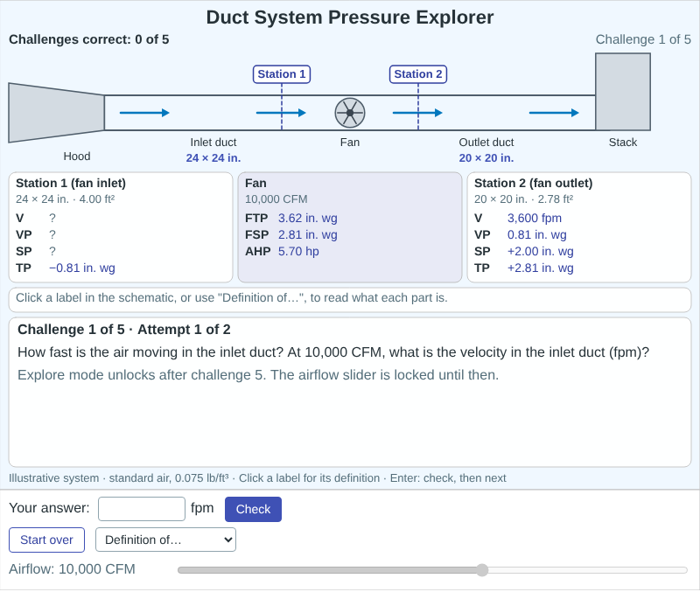Click the 10,000 CFM text in Fan card
This screenshot has height=592, width=700.
coord(276,199)
